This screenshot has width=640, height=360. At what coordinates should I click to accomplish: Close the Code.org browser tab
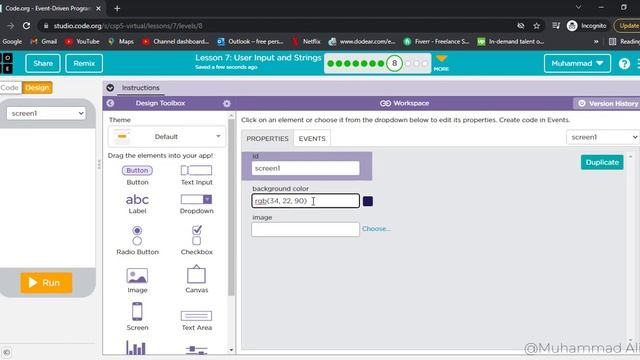[98, 8]
